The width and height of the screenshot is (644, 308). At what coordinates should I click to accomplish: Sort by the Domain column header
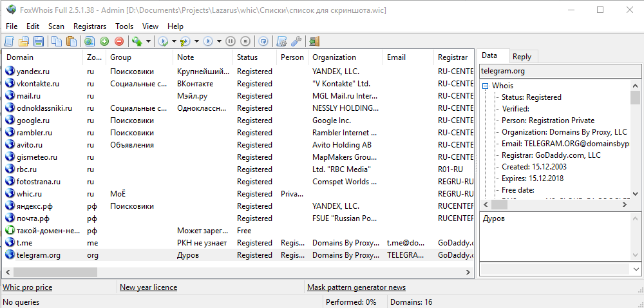pyautogui.click(x=43, y=57)
